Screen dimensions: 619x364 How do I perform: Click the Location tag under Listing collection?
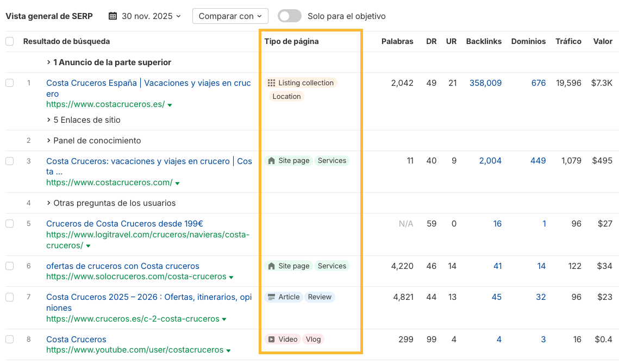(x=286, y=97)
